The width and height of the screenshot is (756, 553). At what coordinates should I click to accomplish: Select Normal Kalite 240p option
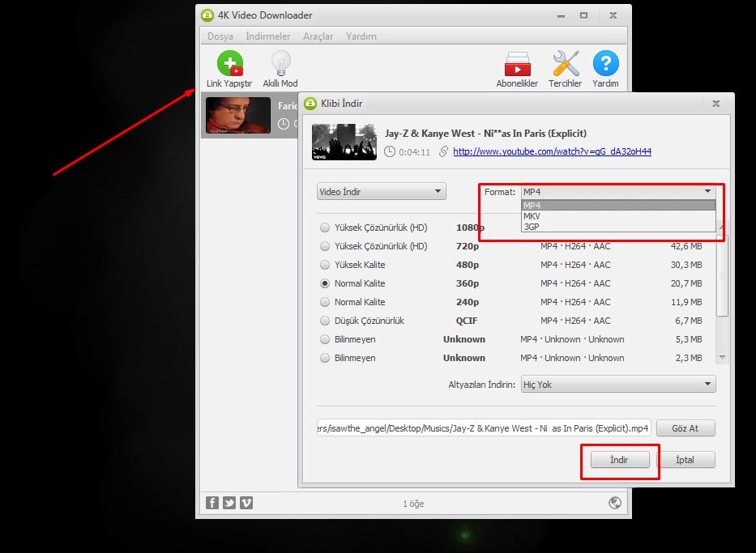[x=325, y=302]
